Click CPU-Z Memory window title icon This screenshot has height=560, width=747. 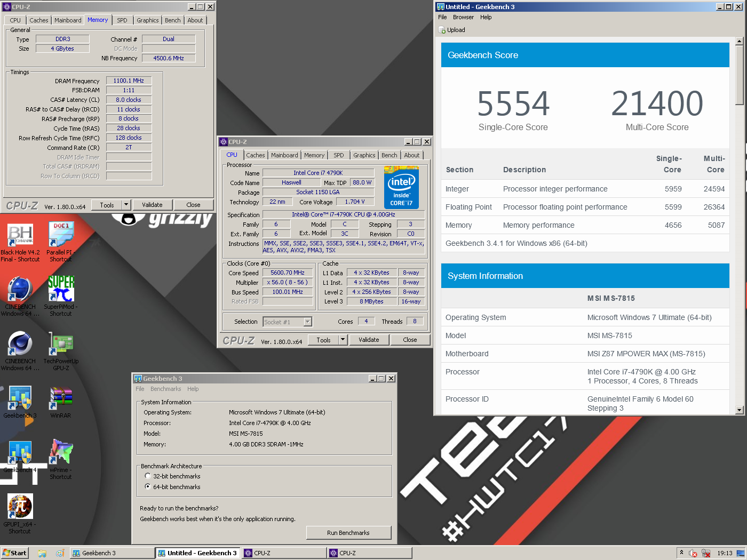pos(7,7)
